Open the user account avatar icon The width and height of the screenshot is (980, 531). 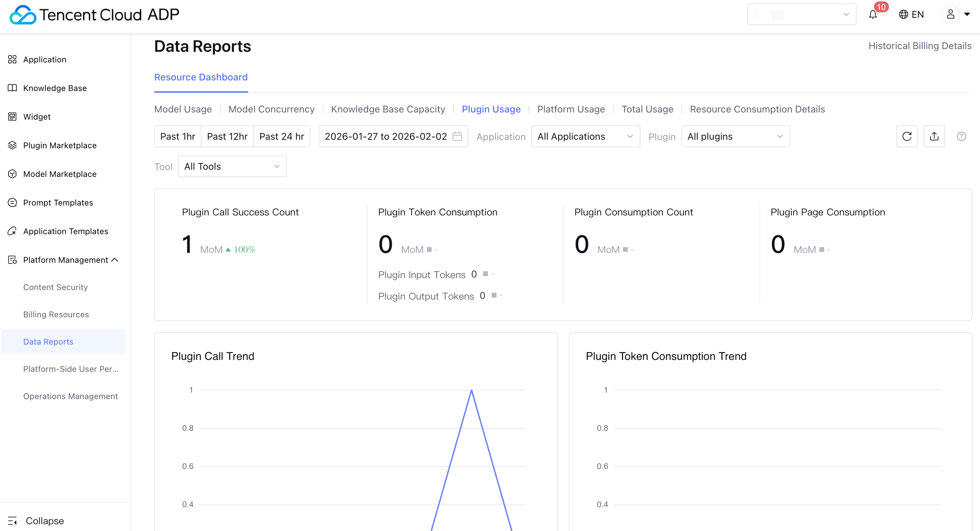coord(950,14)
